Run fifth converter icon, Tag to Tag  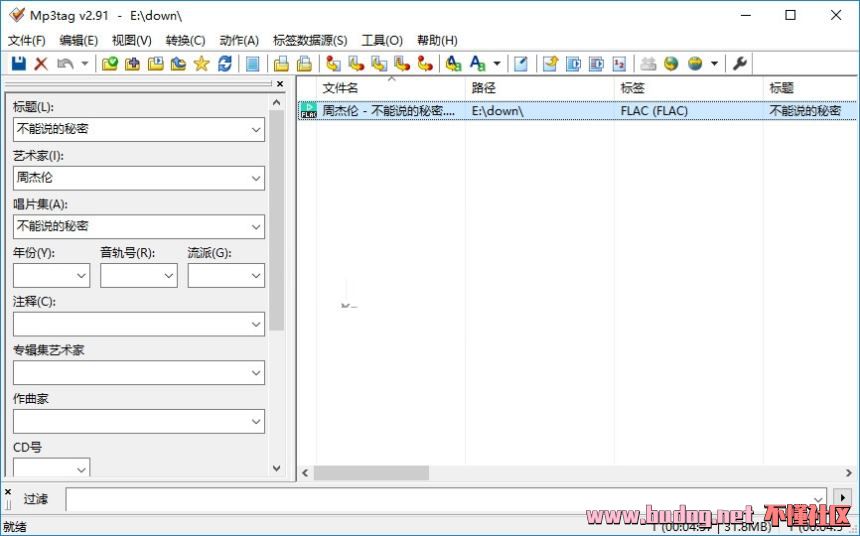point(425,64)
